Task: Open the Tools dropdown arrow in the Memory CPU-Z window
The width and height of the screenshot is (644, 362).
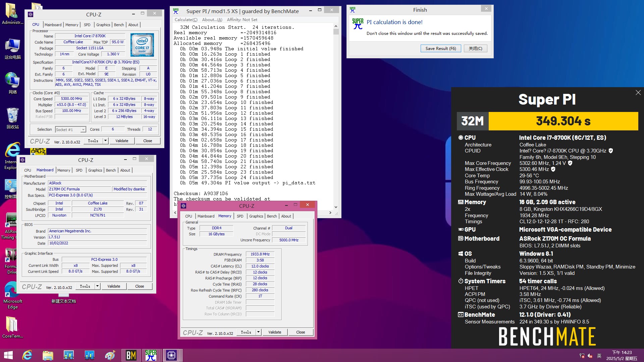Action: point(258,332)
